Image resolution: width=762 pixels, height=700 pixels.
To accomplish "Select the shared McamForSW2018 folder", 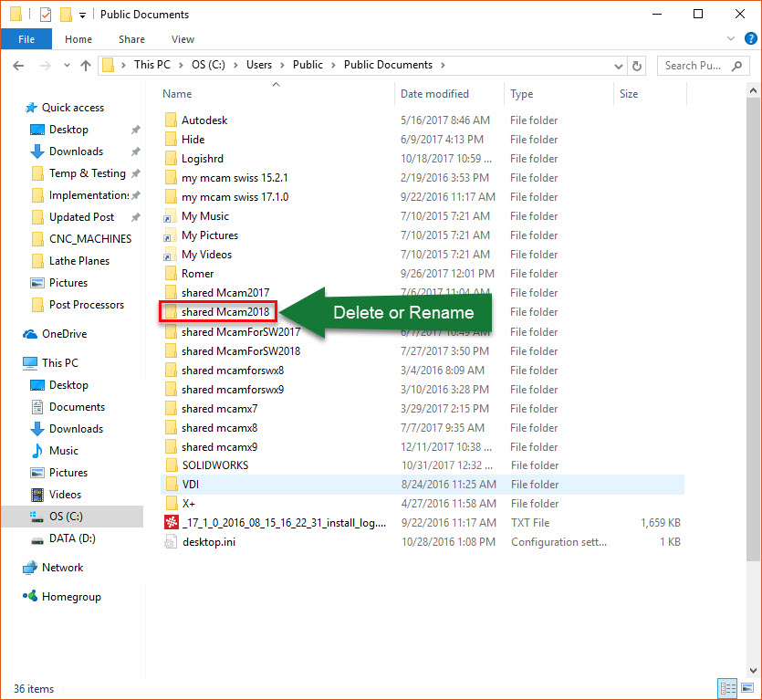I will point(241,351).
